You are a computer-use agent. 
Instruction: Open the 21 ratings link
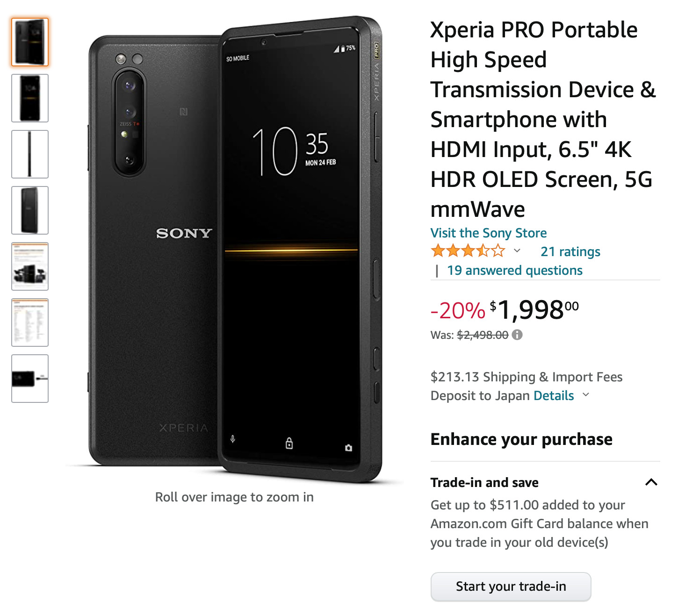click(x=570, y=251)
